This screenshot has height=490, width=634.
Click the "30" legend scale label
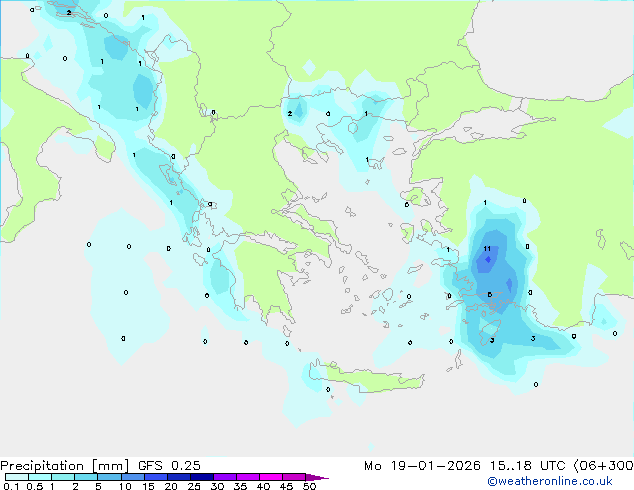[x=217, y=486]
